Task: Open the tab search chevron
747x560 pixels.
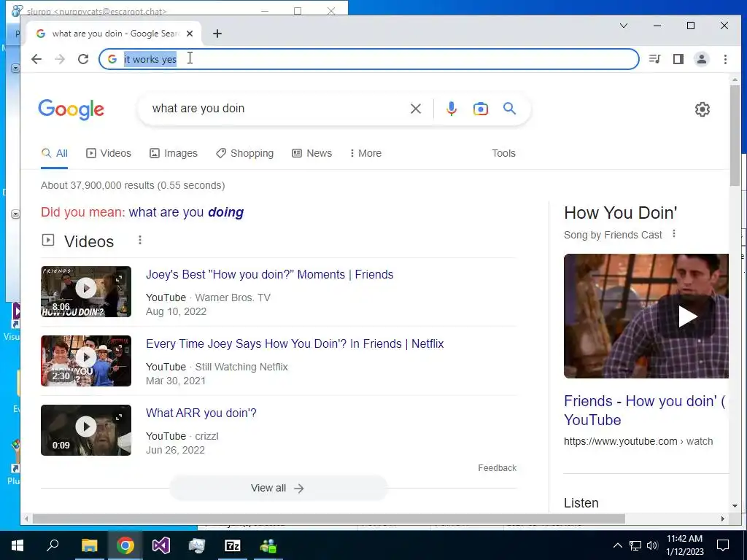Action: click(x=623, y=26)
